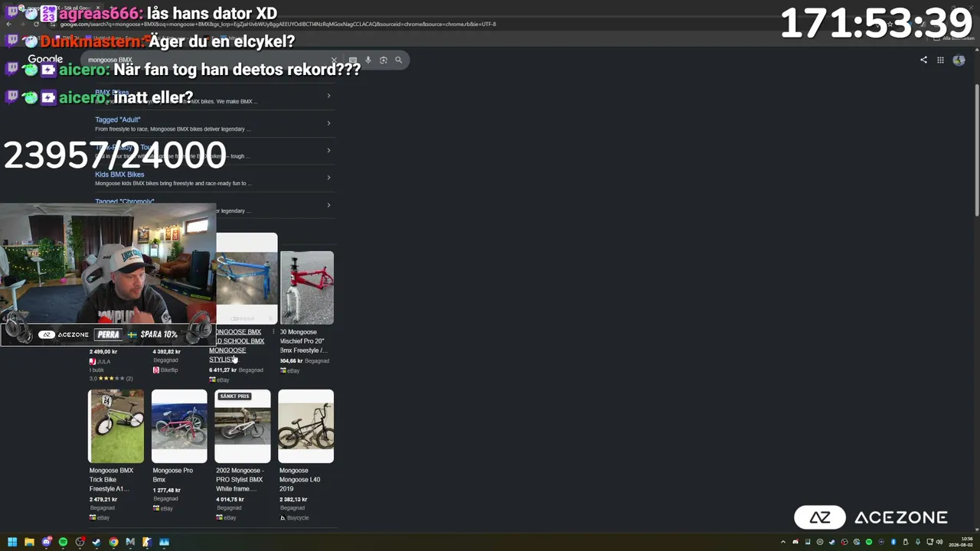Open the 'Mongoose Mongoose L40 2019' listing

(299, 480)
